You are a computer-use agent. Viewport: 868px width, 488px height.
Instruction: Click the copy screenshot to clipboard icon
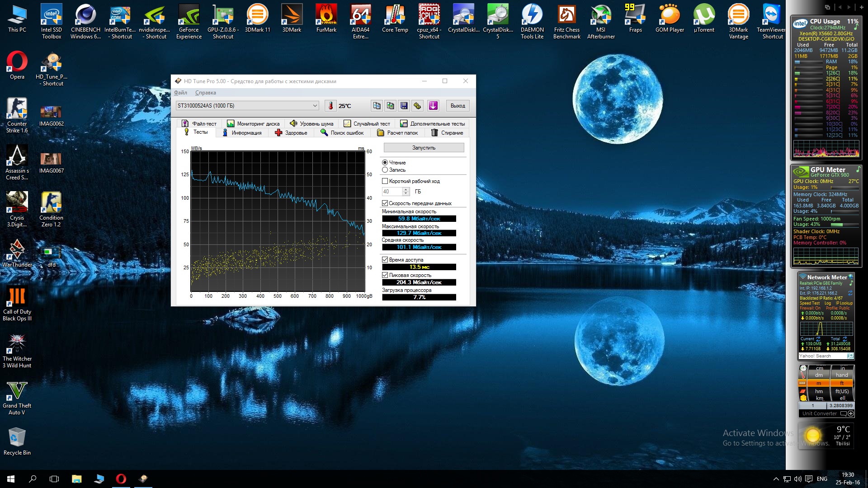pos(391,106)
